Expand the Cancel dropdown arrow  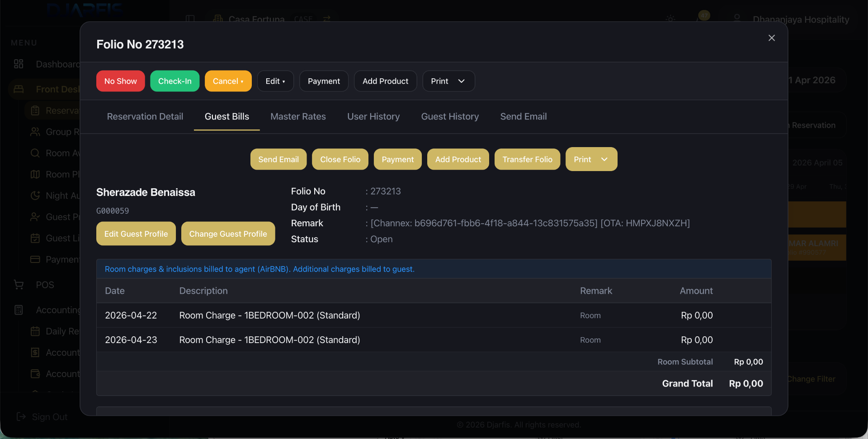[x=242, y=81]
